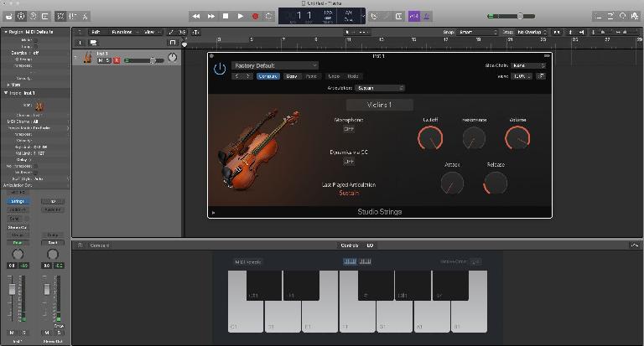Open Editors with the scissors icon

coord(85,17)
